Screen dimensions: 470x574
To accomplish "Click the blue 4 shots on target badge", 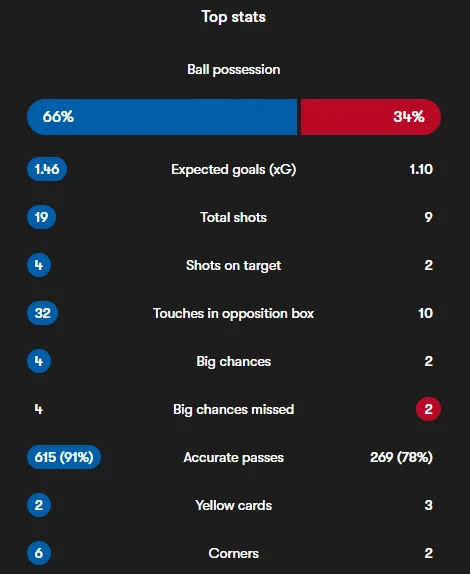I will pos(39,265).
